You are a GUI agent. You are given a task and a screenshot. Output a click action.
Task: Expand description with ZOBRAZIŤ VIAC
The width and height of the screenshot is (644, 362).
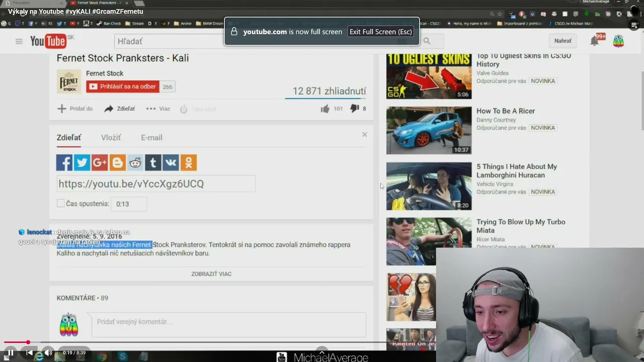[211, 274]
